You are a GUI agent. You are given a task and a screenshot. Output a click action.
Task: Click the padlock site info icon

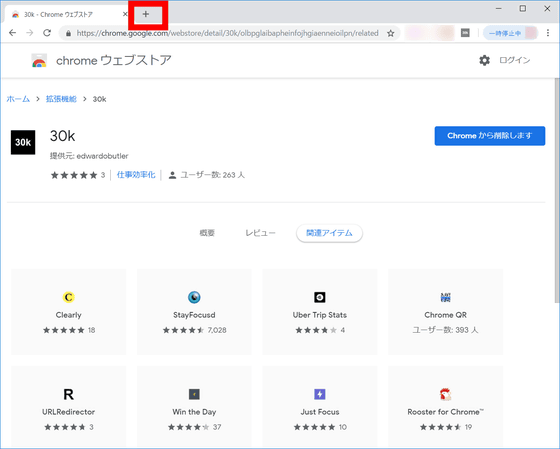pyautogui.click(x=68, y=33)
